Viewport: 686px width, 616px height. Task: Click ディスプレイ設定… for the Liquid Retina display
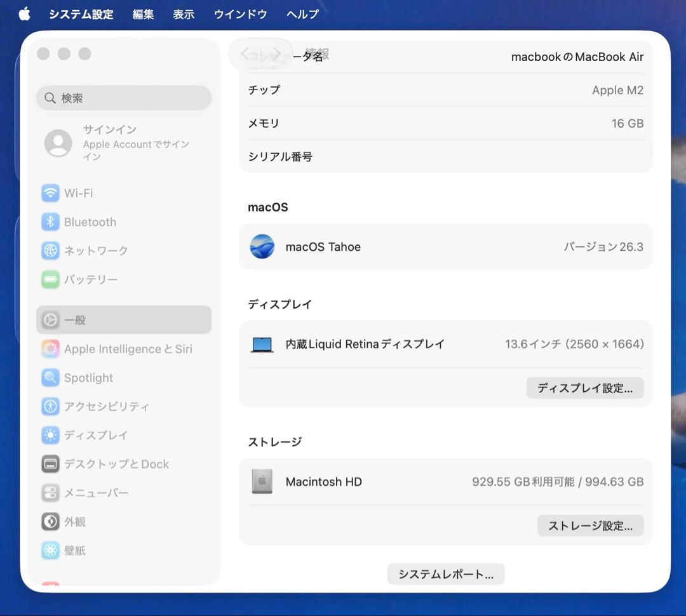(x=584, y=388)
